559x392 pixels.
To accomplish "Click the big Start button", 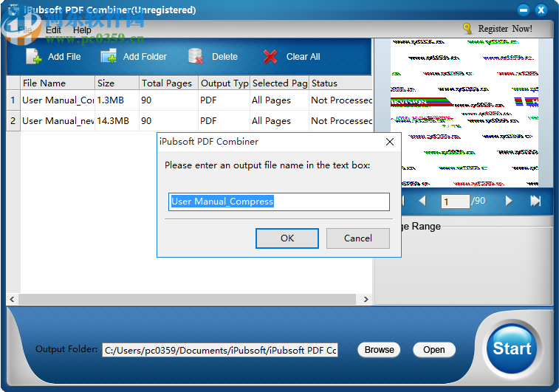I will click(512, 348).
